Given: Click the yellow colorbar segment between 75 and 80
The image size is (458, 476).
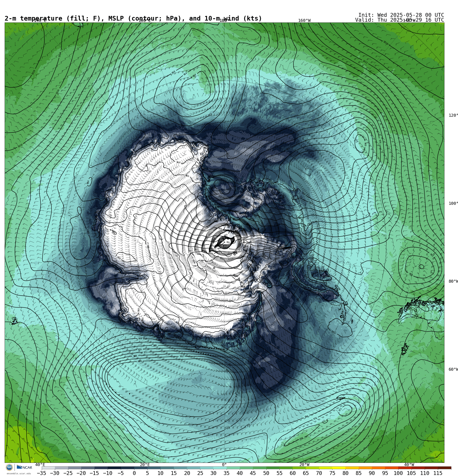Looking at the screenshot, I should (339, 468).
